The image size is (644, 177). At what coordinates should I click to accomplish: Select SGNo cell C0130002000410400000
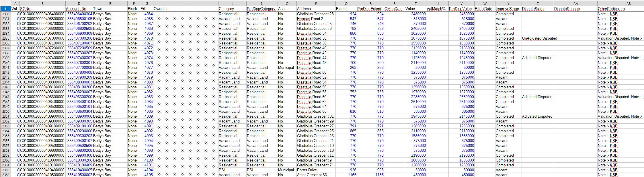(x=42, y=170)
